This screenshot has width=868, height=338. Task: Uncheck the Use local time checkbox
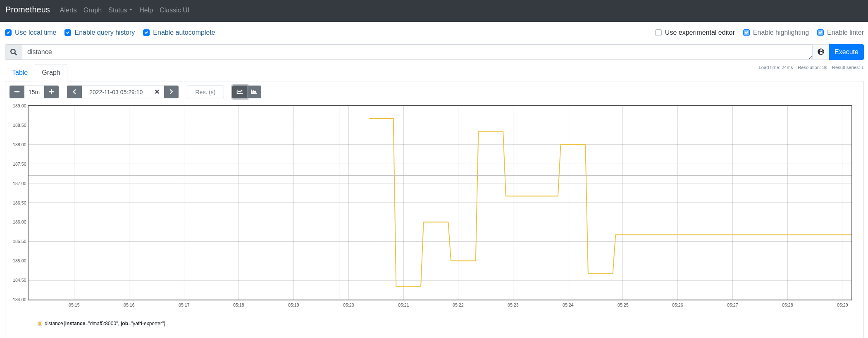(8, 33)
